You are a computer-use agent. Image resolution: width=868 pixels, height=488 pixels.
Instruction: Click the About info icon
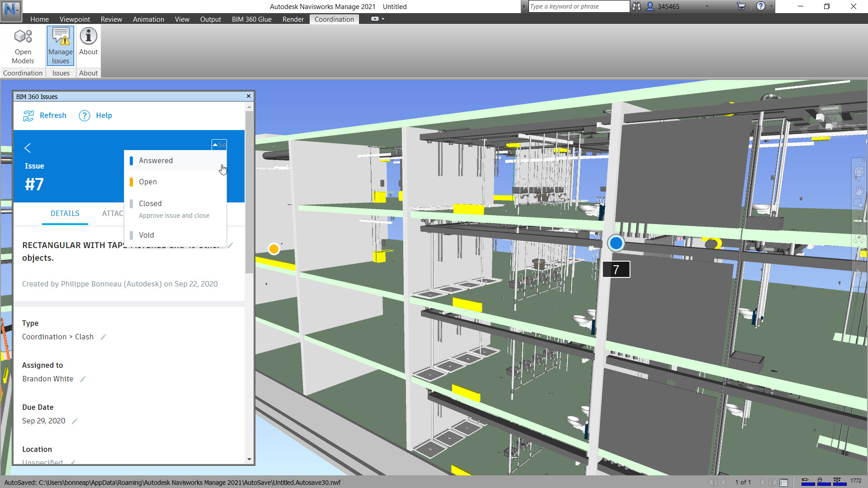tap(88, 36)
